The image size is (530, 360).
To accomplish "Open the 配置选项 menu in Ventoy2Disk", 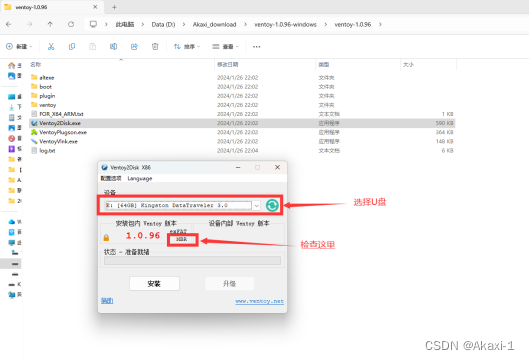I will pos(111,178).
